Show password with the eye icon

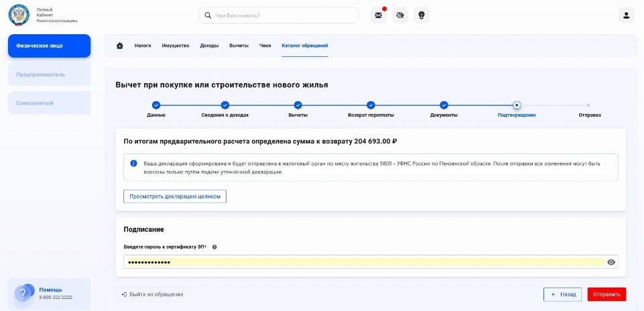click(x=611, y=262)
